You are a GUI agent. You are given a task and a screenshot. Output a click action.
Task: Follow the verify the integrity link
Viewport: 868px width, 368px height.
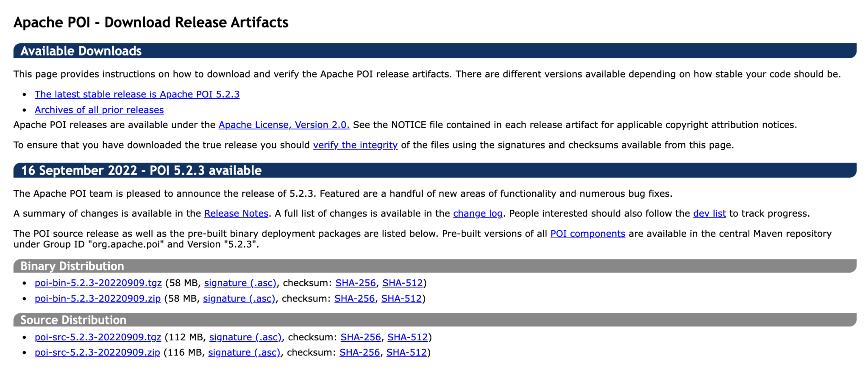(355, 145)
